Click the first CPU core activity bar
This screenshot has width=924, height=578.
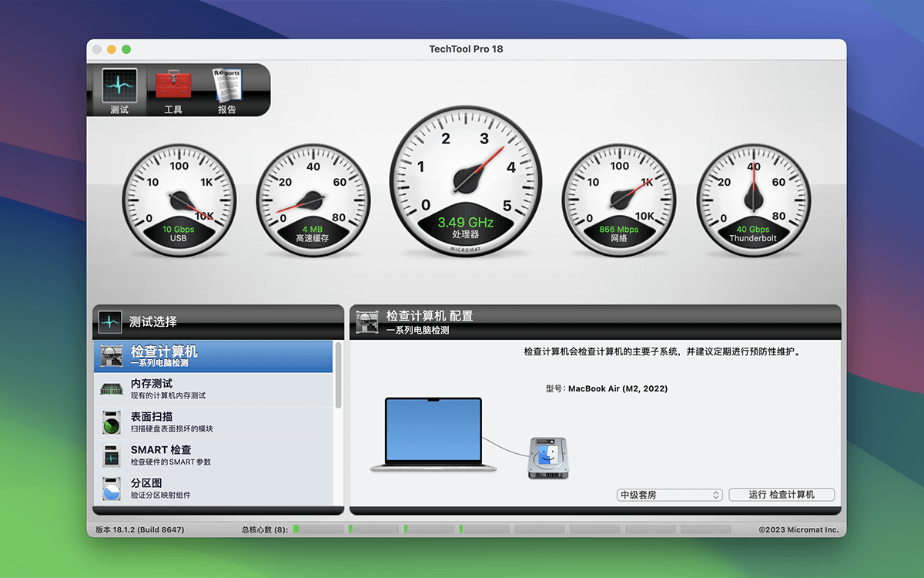[x=318, y=529]
